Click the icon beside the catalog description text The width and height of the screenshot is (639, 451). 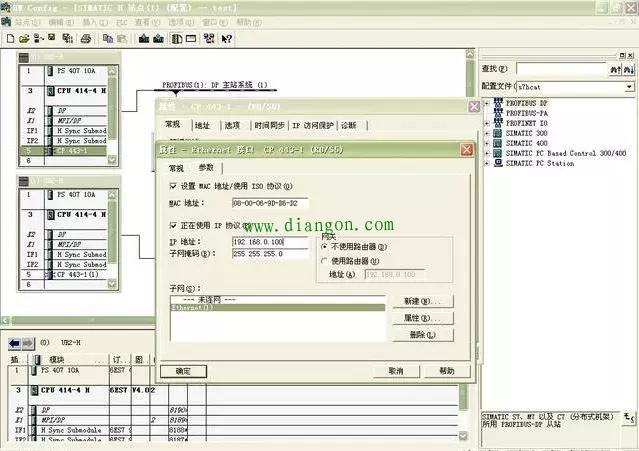coord(629,418)
